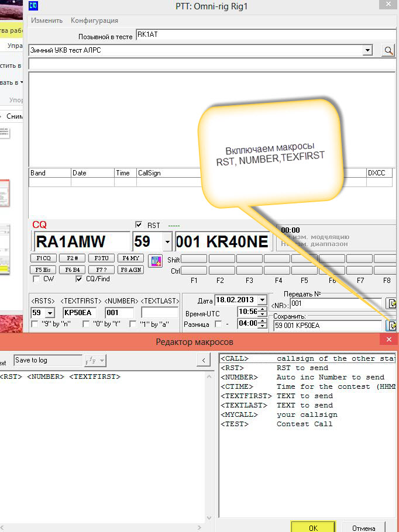Click the search magnifier icon beside contest name
Viewport: 399px width, 532px height.
point(388,51)
